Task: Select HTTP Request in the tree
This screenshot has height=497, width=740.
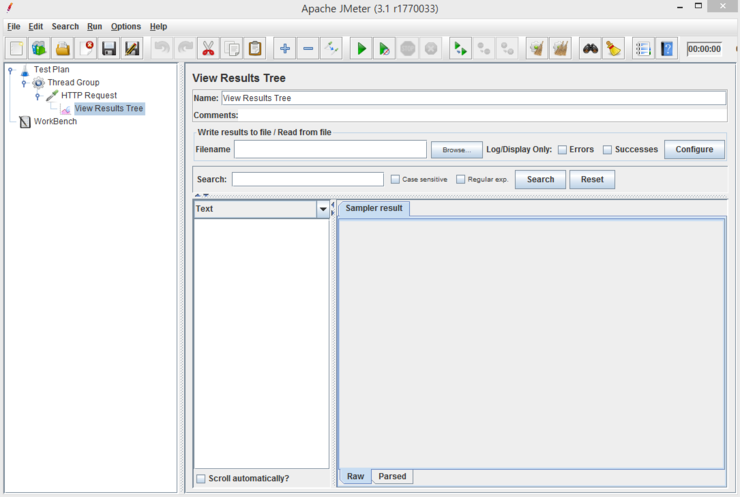Action: pos(89,95)
